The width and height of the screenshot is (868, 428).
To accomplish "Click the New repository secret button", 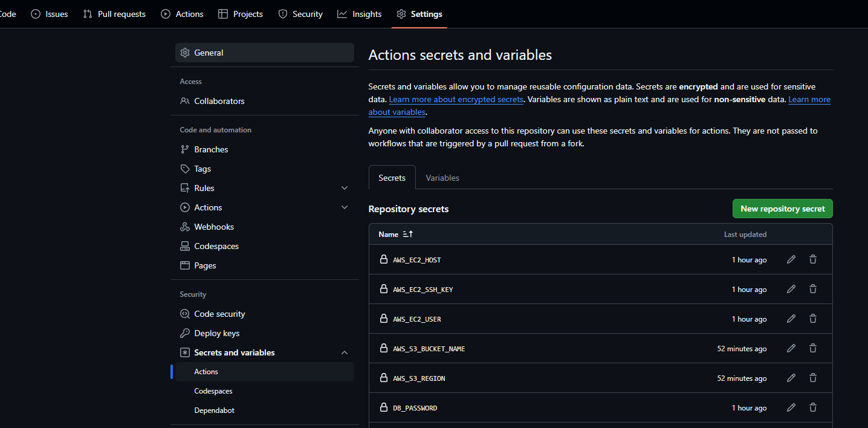I will coord(782,209).
